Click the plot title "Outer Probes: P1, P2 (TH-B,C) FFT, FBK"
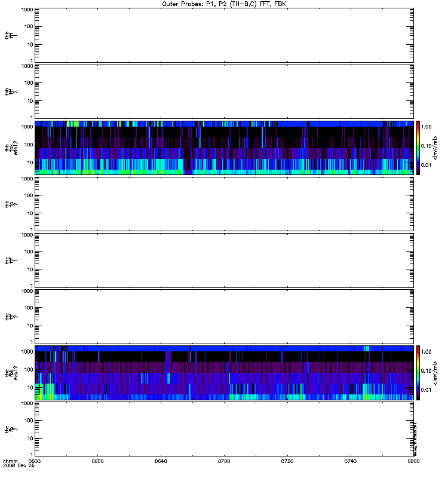The height and width of the screenshot is (478, 448). [x=224, y=4]
